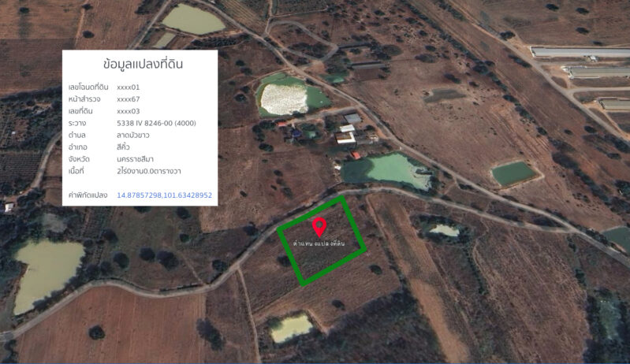Select the survey page value xxxx67

129,99
